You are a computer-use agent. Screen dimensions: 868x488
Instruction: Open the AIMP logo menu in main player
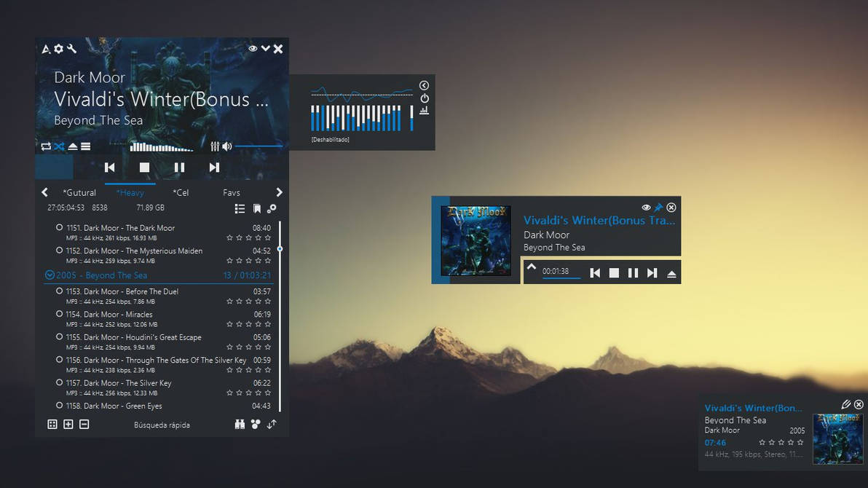pyautogui.click(x=46, y=50)
